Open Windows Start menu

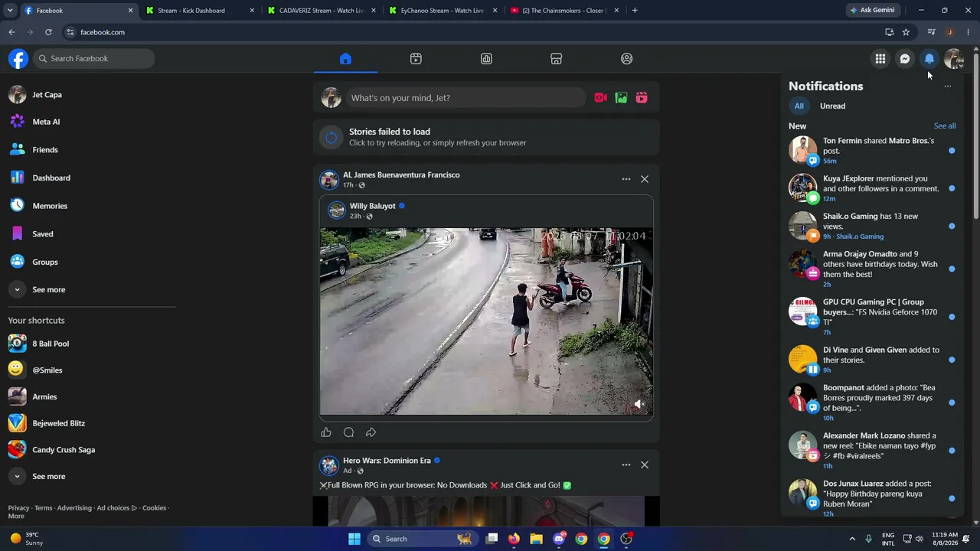(354, 539)
